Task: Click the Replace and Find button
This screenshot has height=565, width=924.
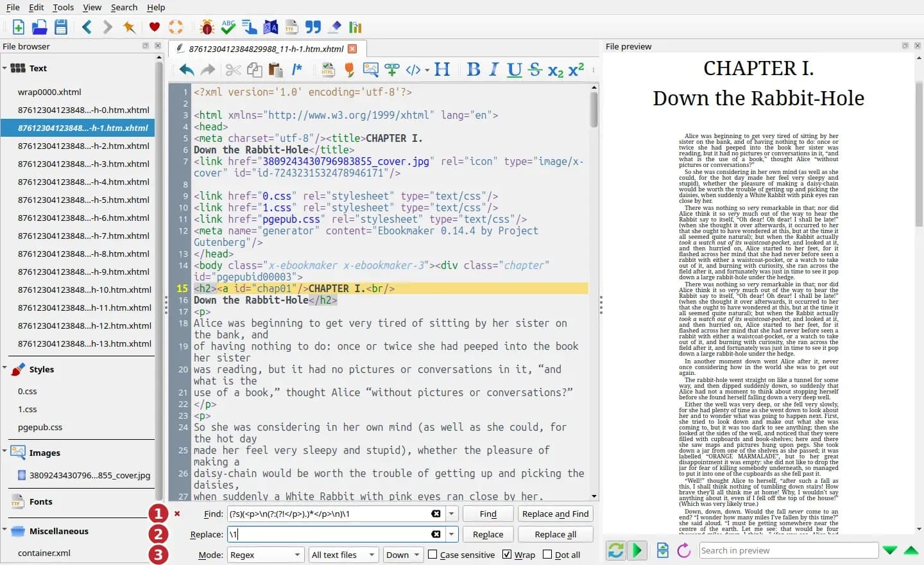Action: coord(555,514)
